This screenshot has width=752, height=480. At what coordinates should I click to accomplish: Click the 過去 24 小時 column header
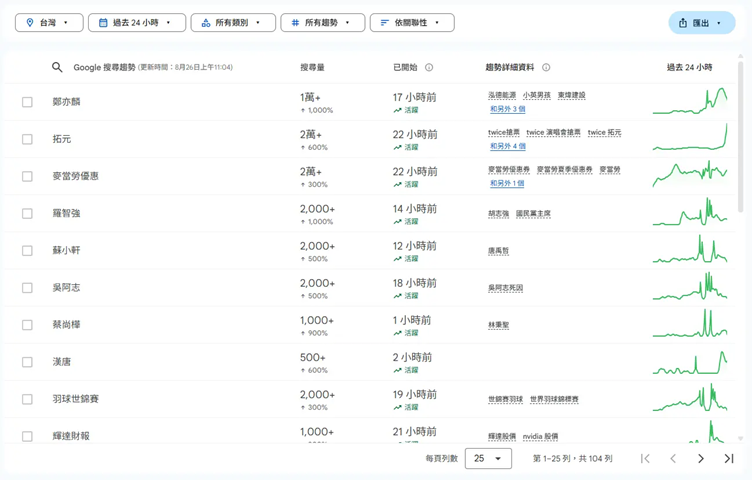(690, 68)
